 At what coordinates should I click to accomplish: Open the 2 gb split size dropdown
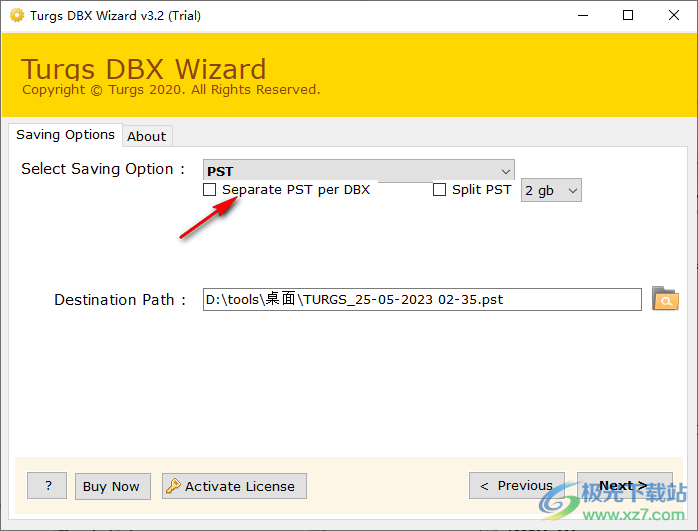click(x=551, y=191)
